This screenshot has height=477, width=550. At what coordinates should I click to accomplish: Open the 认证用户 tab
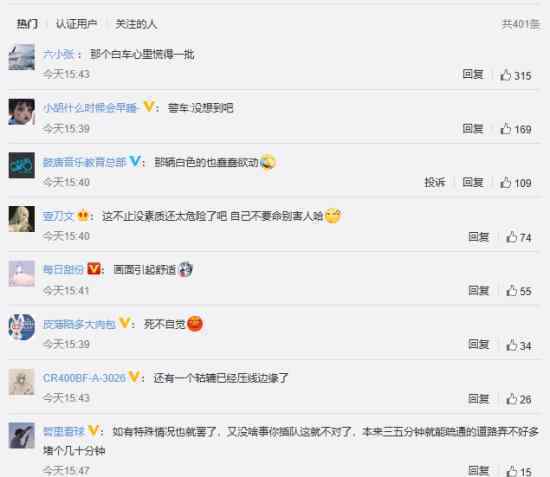coord(76,24)
